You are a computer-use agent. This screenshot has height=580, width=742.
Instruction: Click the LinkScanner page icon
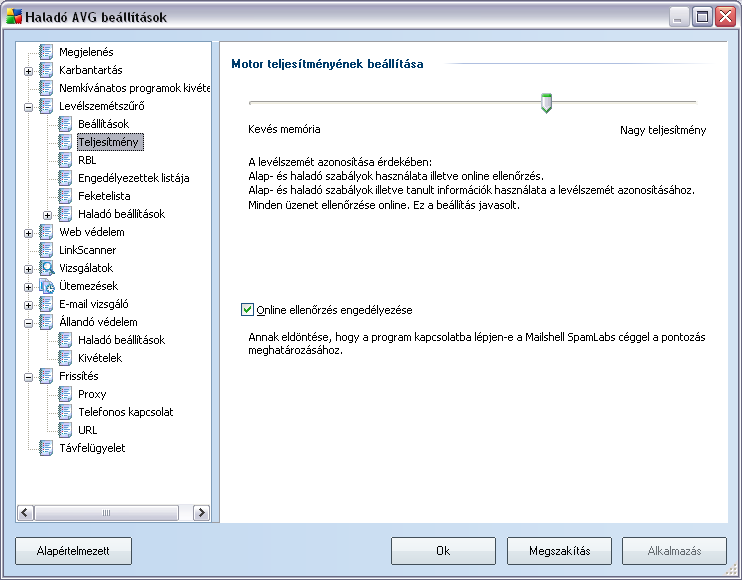pyautogui.click(x=46, y=250)
